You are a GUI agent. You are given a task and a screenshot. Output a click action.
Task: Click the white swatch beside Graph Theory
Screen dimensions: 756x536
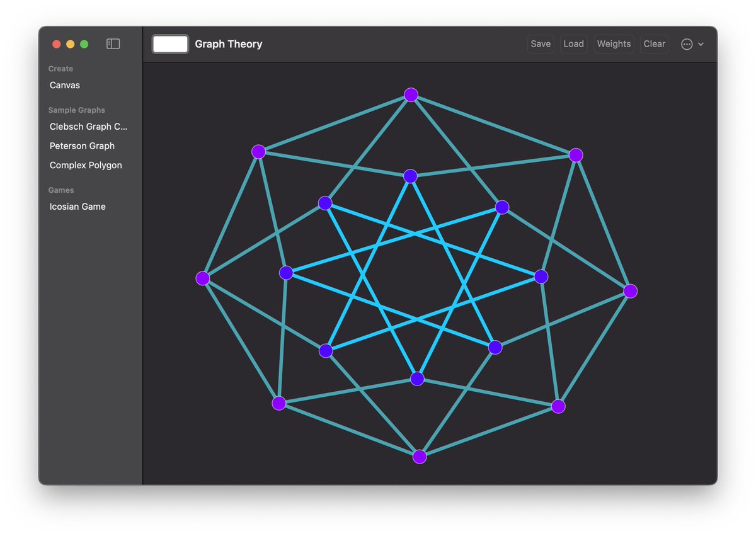[x=170, y=43]
